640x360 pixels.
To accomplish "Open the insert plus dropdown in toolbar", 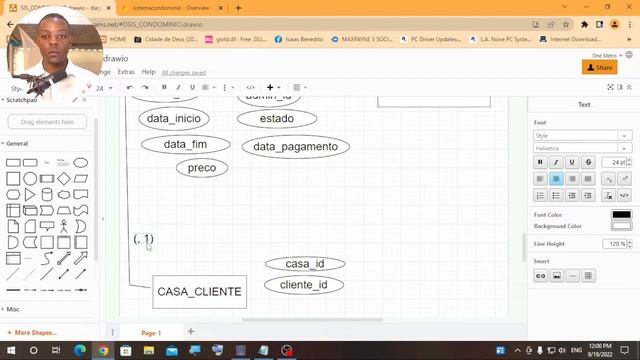I will [x=273, y=87].
